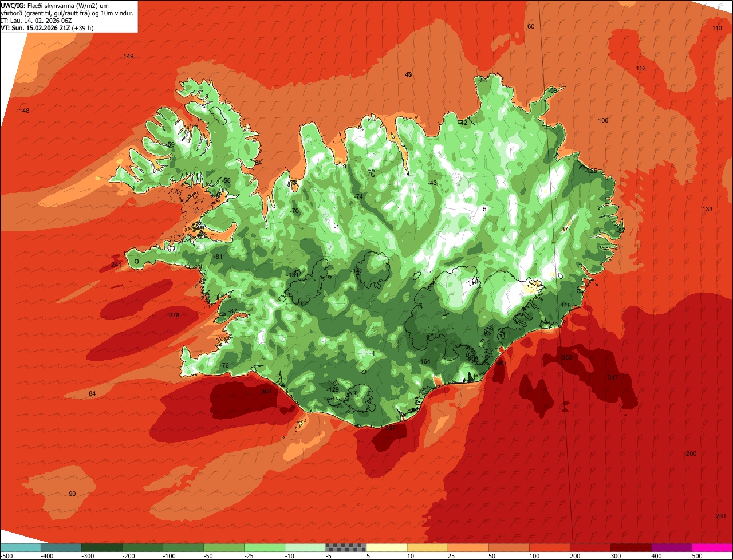Viewport: 733px width, 560px height.
Task: Click the light orange 25 to 50 swatch
Action: point(468,547)
